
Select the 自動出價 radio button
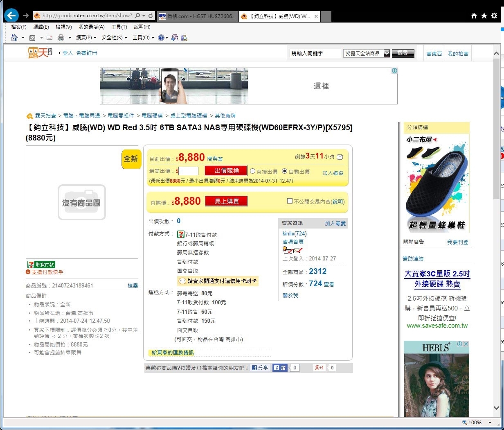tap(285, 171)
